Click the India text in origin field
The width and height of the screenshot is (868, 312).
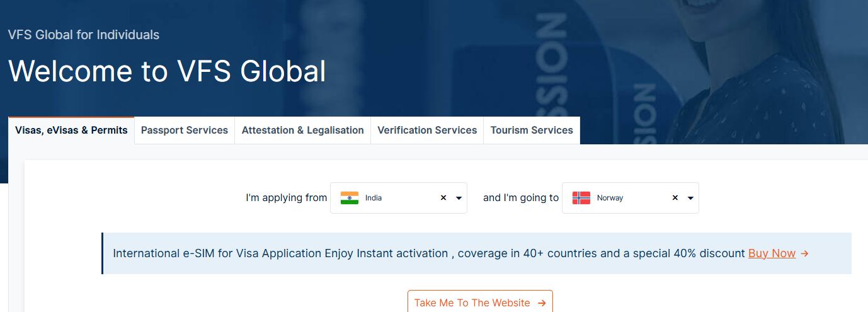(x=374, y=198)
